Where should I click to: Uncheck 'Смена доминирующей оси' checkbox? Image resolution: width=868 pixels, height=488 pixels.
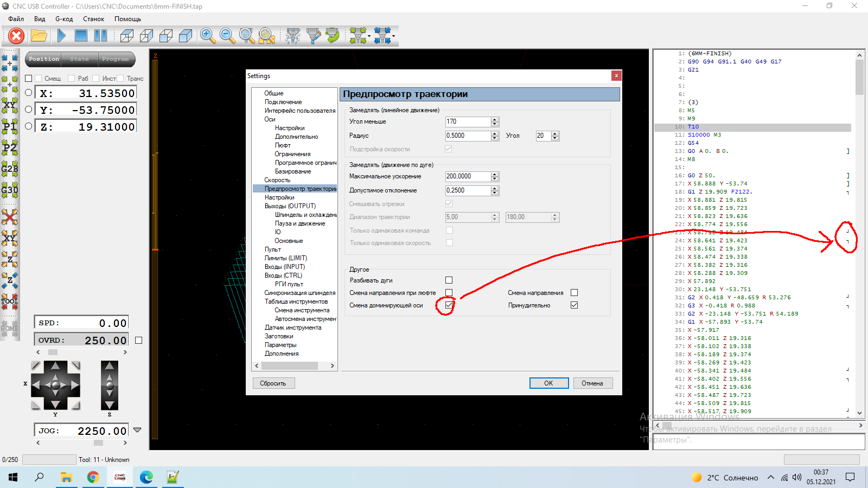[x=449, y=305]
